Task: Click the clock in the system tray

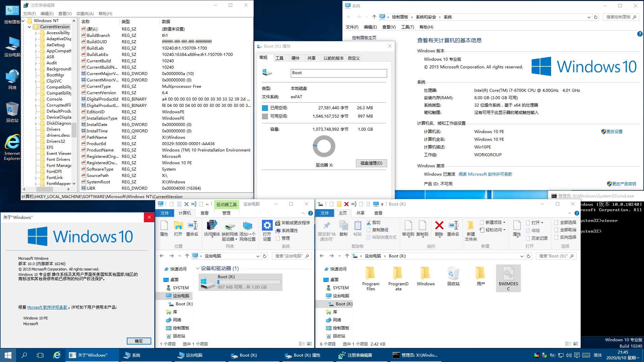Action: point(623,355)
